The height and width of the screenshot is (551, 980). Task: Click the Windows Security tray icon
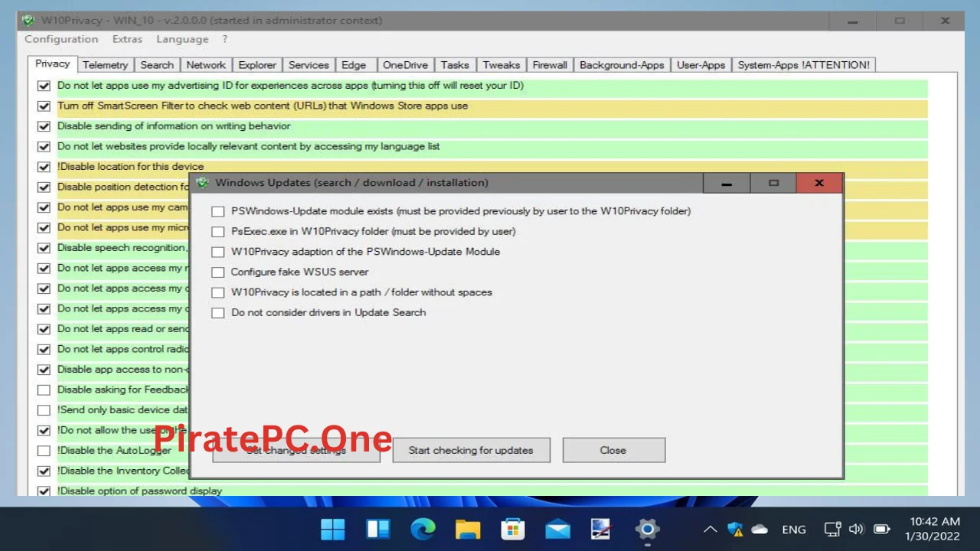[736, 529]
